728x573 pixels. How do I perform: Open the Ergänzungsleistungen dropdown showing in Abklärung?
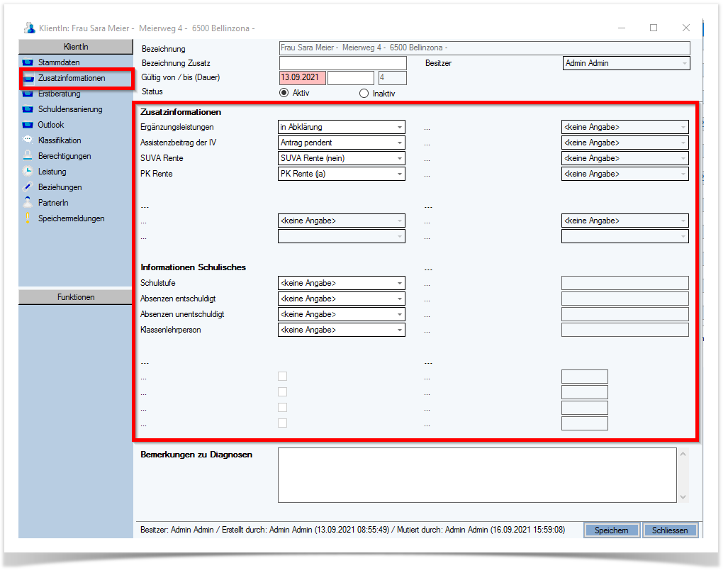[x=342, y=127]
